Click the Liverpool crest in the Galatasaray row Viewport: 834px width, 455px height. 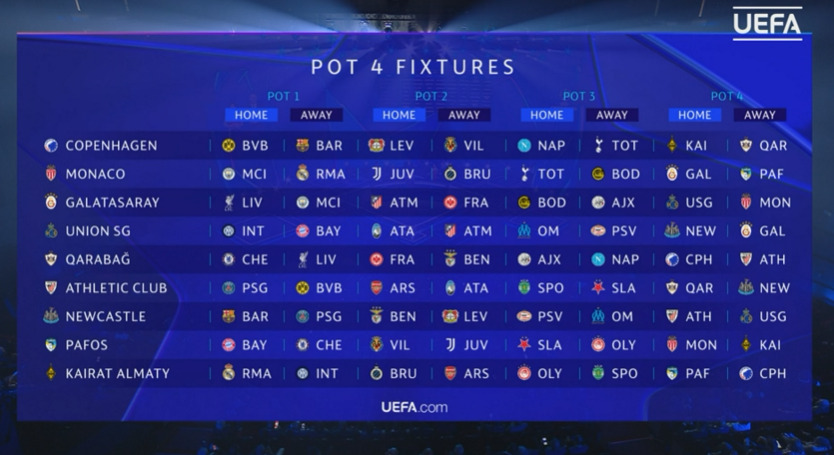pyautogui.click(x=229, y=202)
